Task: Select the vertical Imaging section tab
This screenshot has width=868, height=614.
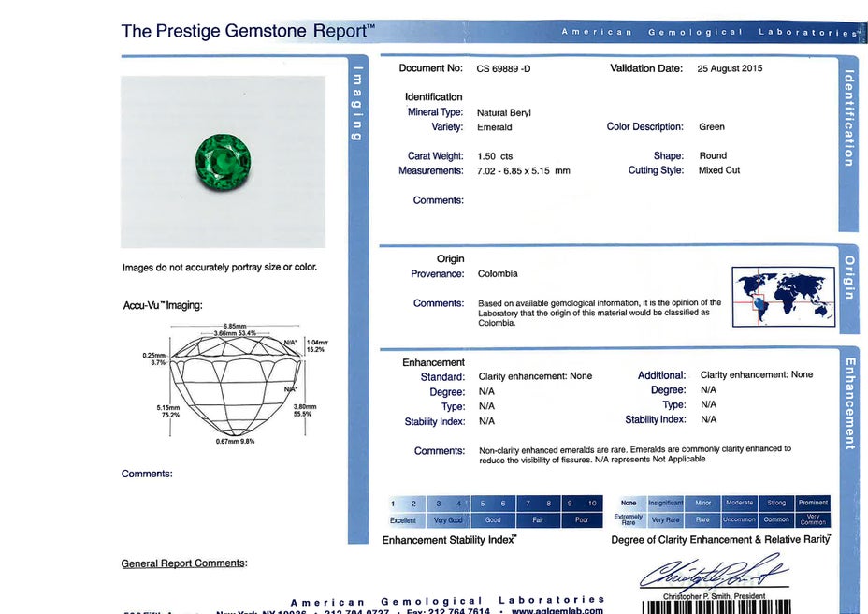Action: pos(357,103)
